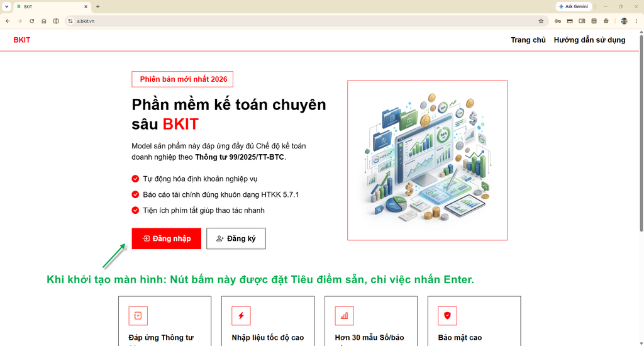644x346 pixels.
Task: Click checkmark icon beside Báo cáo tài chính
Action: coord(135,194)
